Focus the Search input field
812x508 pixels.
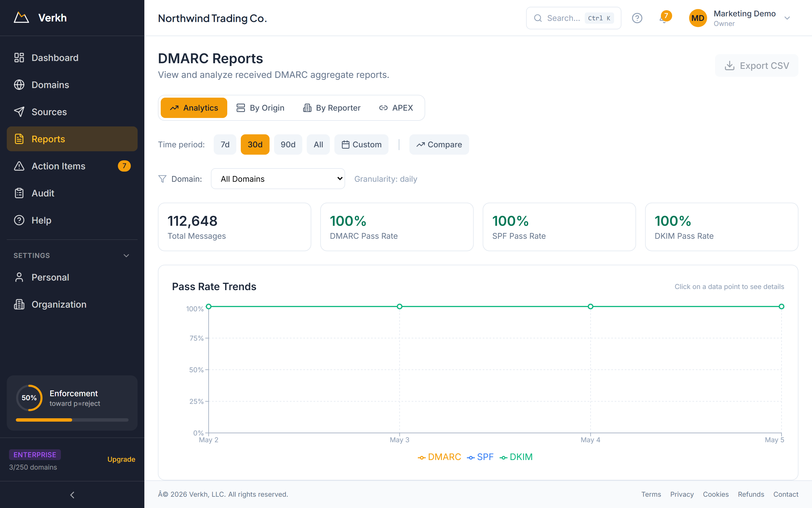point(573,18)
